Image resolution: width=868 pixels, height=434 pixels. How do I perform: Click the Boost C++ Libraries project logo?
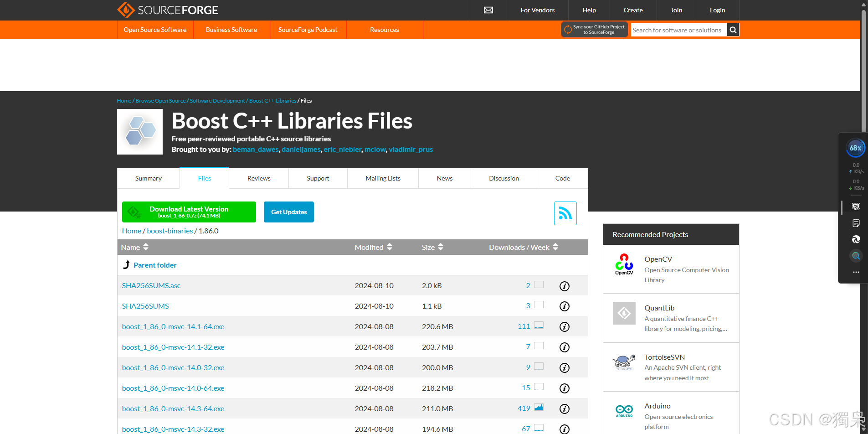pos(140,132)
